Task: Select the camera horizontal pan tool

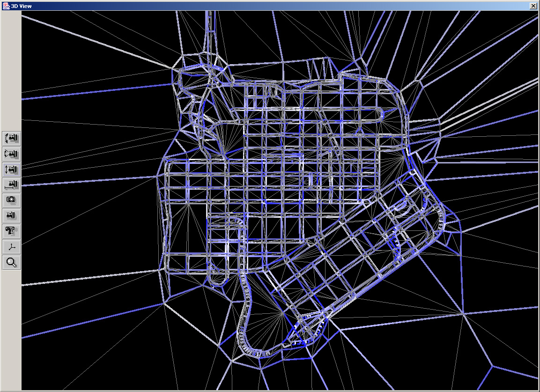Action: (12, 185)
